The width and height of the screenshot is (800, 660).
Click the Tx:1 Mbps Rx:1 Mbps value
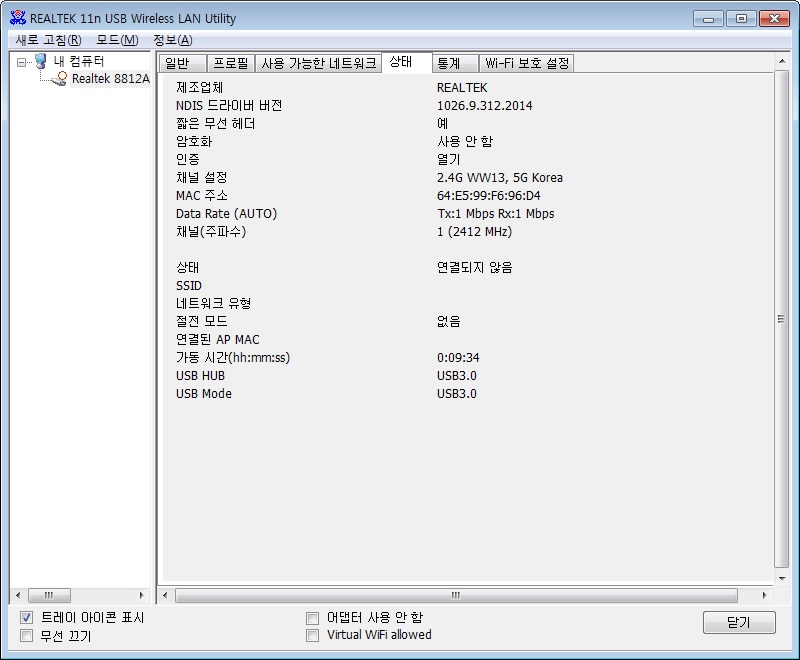[x=495, y=214]
